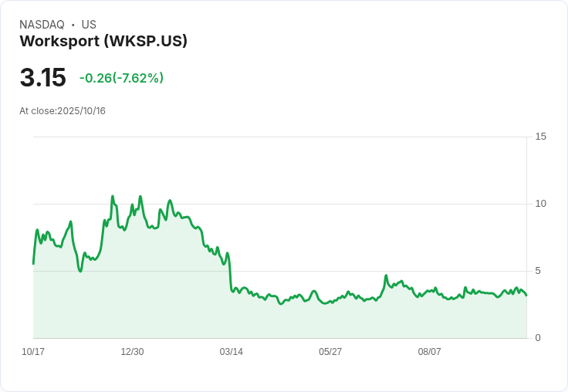Click the 03/14 x-axis date label
This screenshot has height=392, width=568.
tap(231, 352)
